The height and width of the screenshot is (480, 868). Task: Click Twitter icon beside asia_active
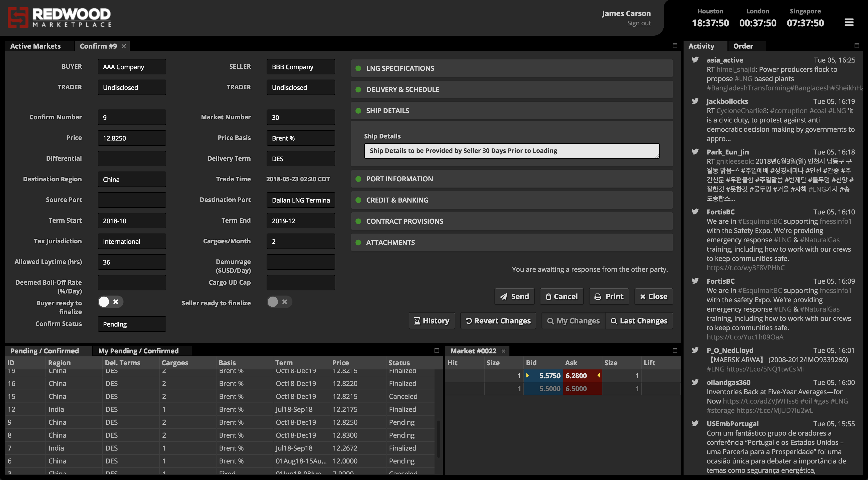tap(695, 60)
